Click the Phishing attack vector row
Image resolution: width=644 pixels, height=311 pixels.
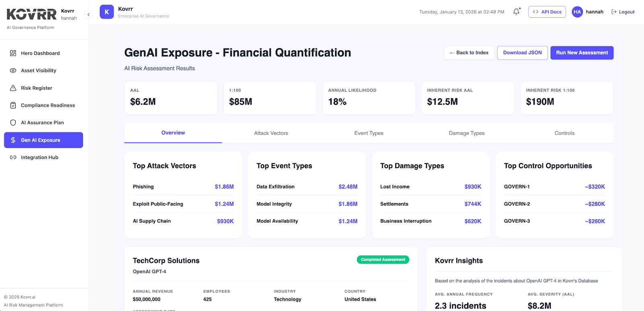click(183, 187)
